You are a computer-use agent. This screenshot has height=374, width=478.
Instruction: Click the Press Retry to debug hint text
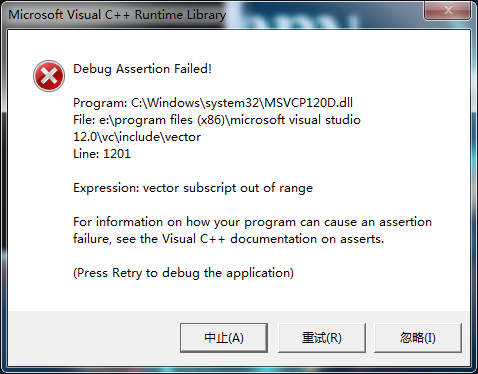coord(183,273)
